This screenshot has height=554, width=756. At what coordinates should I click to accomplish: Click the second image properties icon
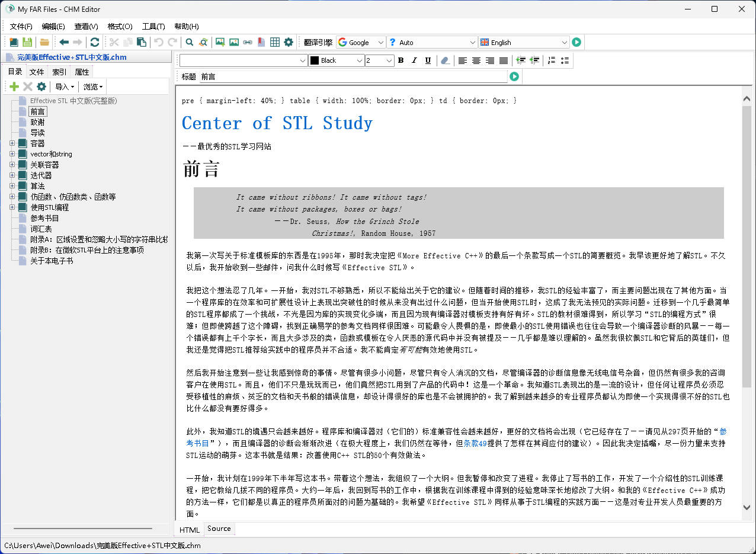(234, 42)
